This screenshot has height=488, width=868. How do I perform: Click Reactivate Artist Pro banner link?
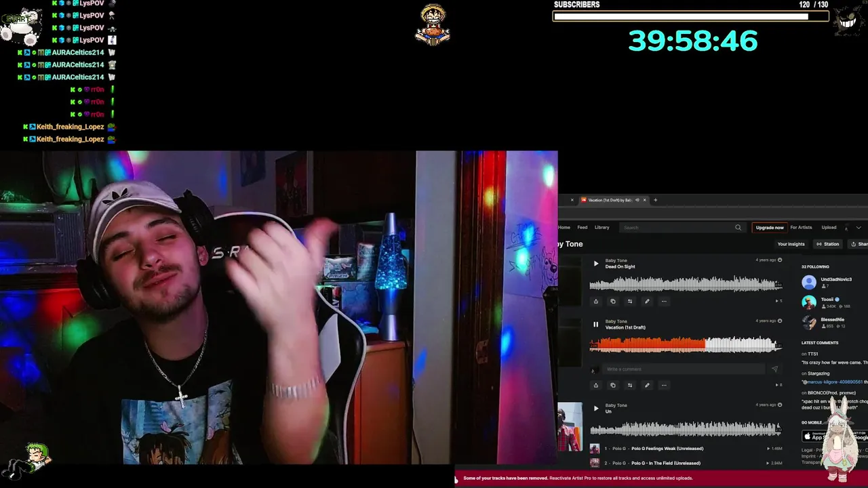pos(621,478)
